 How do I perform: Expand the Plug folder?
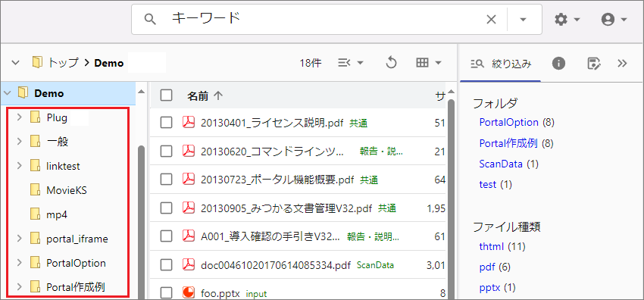coord(19,117)
